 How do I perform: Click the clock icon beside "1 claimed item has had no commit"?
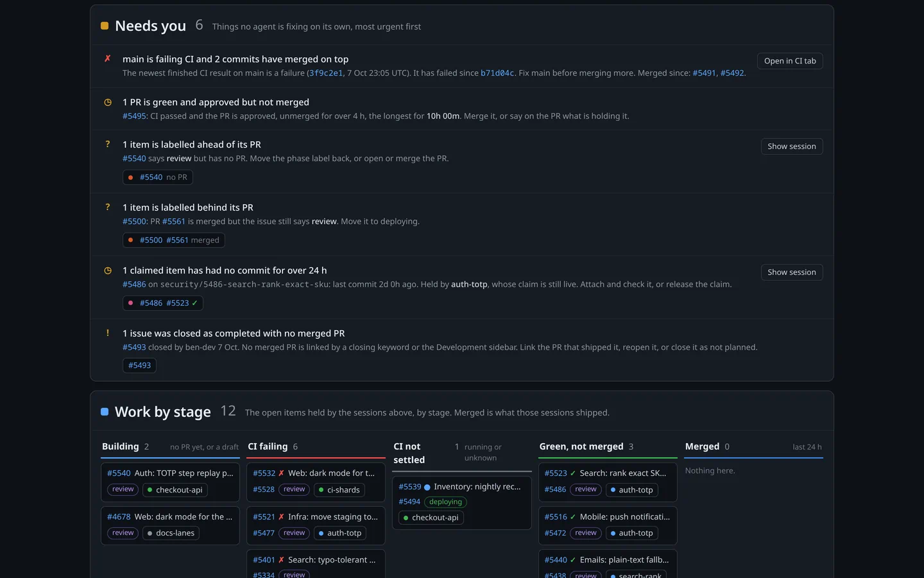[108, 270]
